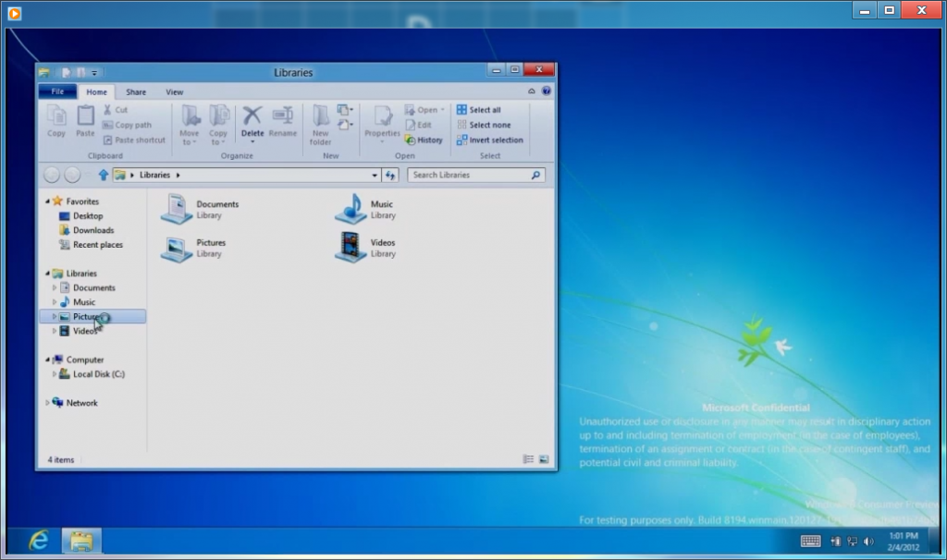Click the Delete X icon

point(252,116)
